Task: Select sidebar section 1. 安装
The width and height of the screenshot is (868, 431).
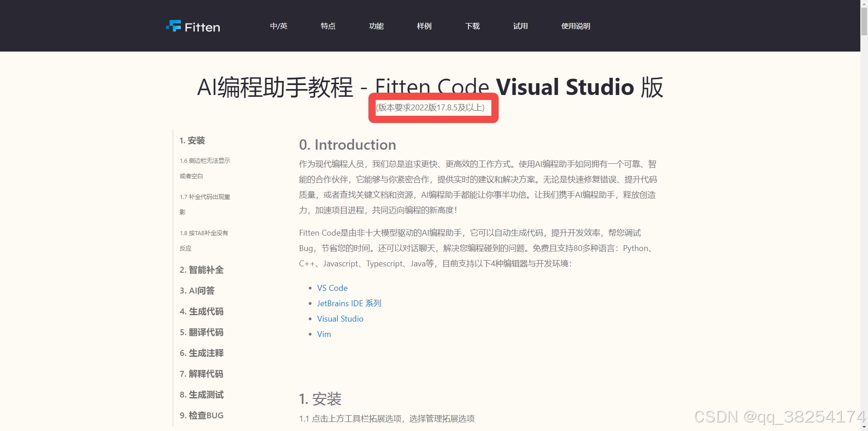Action: pos(192,140)
